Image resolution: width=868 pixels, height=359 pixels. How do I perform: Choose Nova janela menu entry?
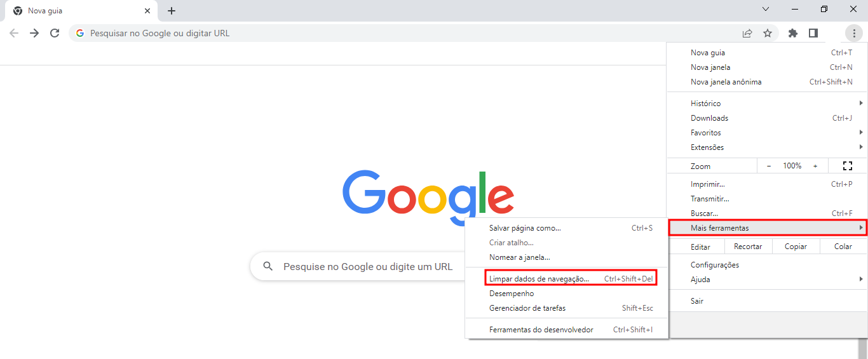coord(767,67)
